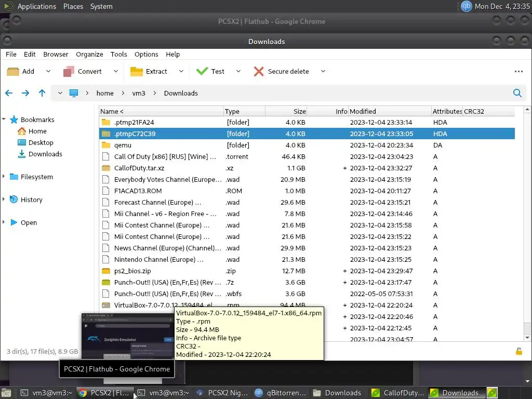Select the .ptmp21FA24 folder row
This screenshot has height=399, width=532.
(x=307, y=122)
